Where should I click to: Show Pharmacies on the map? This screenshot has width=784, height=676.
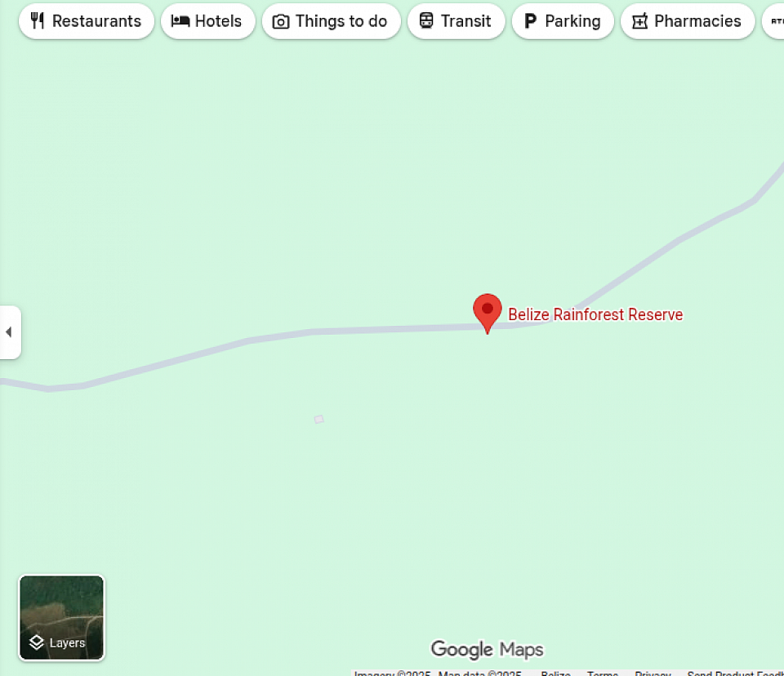[688, 21]
